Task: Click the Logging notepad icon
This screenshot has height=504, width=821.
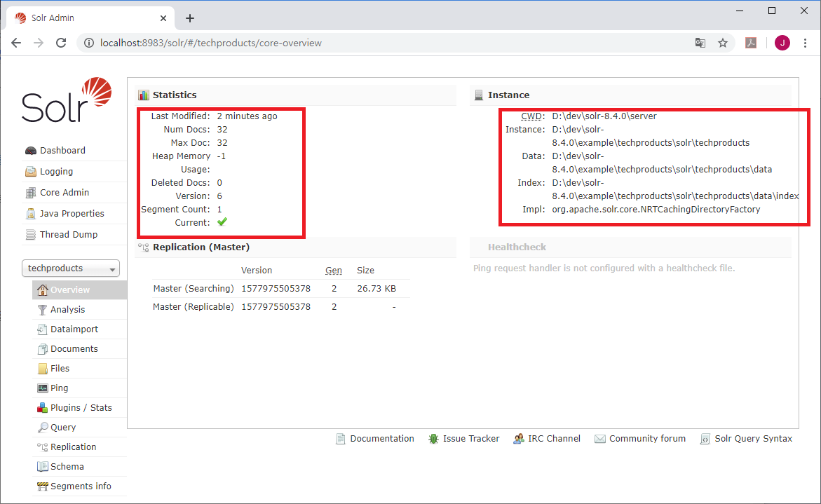Action: tap(31, 172)
